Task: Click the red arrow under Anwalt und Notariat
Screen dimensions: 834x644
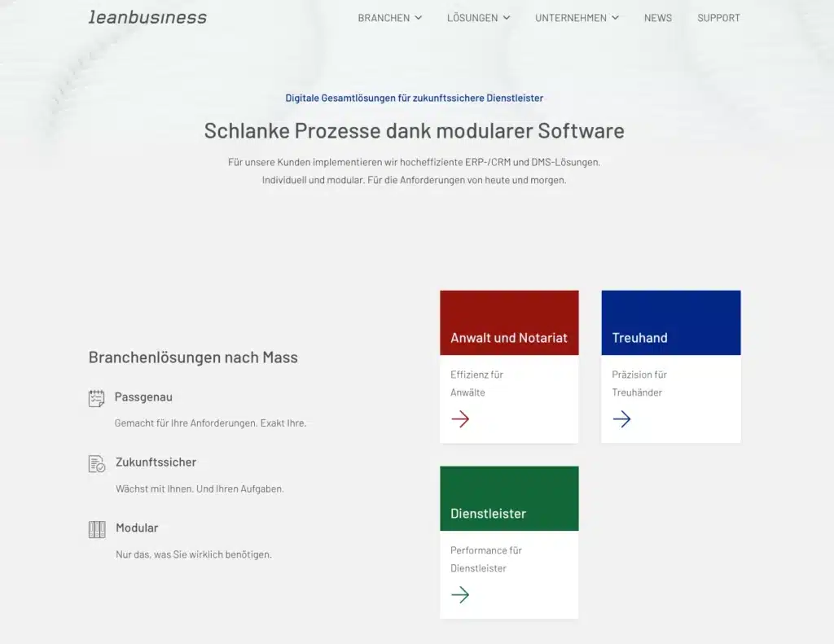Action: (x=460, y=419)
